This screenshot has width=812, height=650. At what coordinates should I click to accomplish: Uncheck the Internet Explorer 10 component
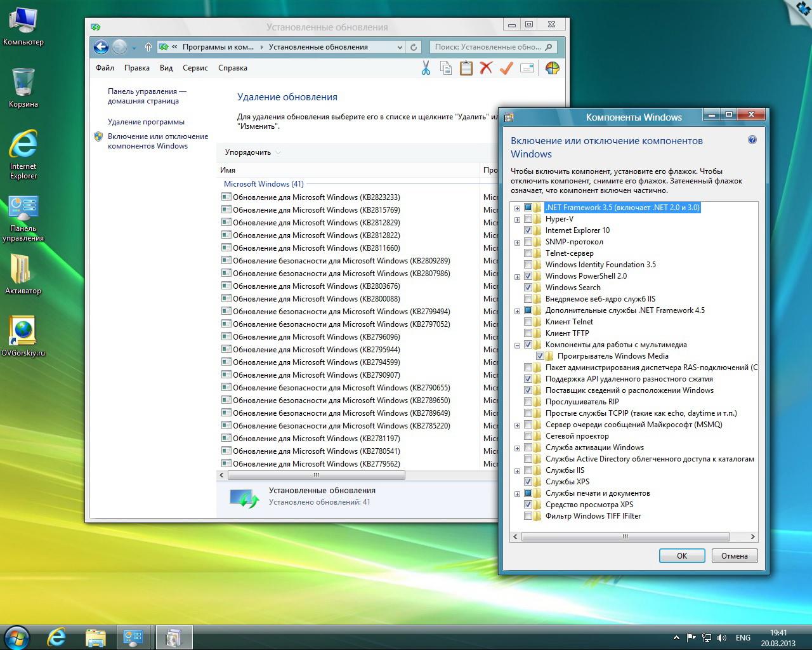(x=528, y=230)
